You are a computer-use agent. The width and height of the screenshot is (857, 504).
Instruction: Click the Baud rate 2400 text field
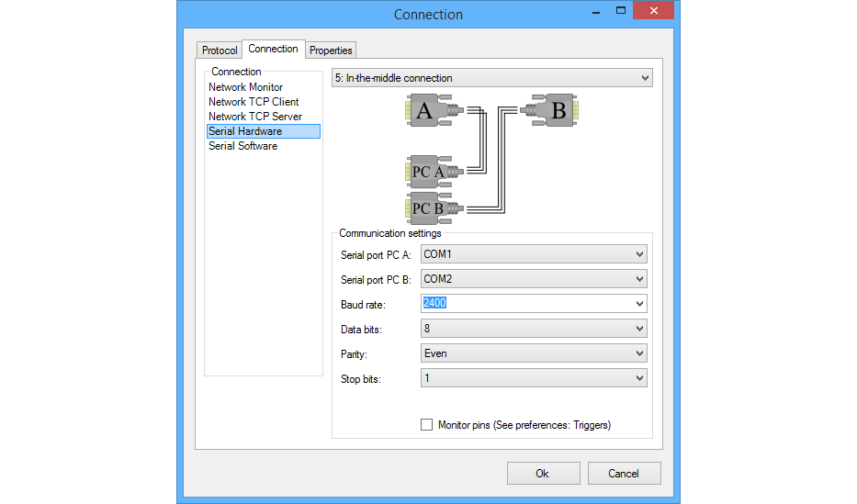(x=526, y=304)
